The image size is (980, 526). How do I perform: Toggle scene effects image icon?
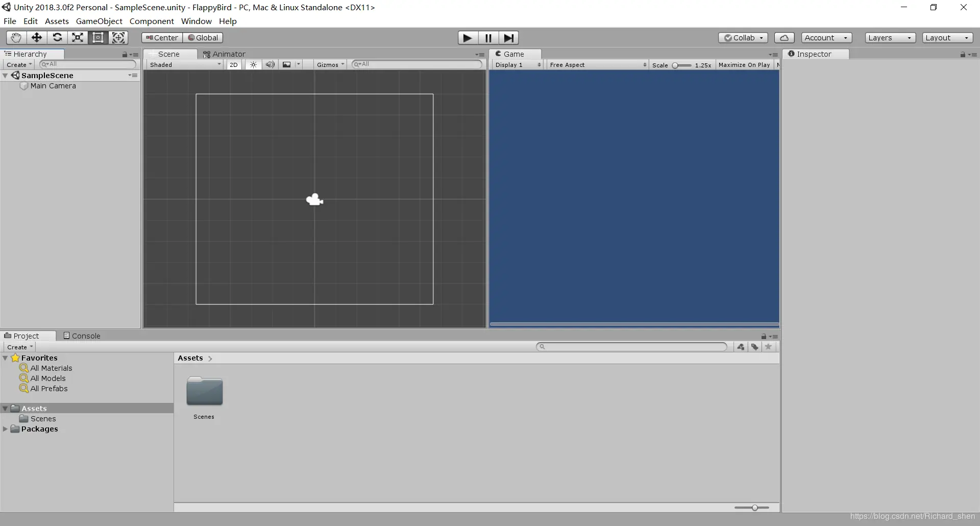tap(287, 65)
